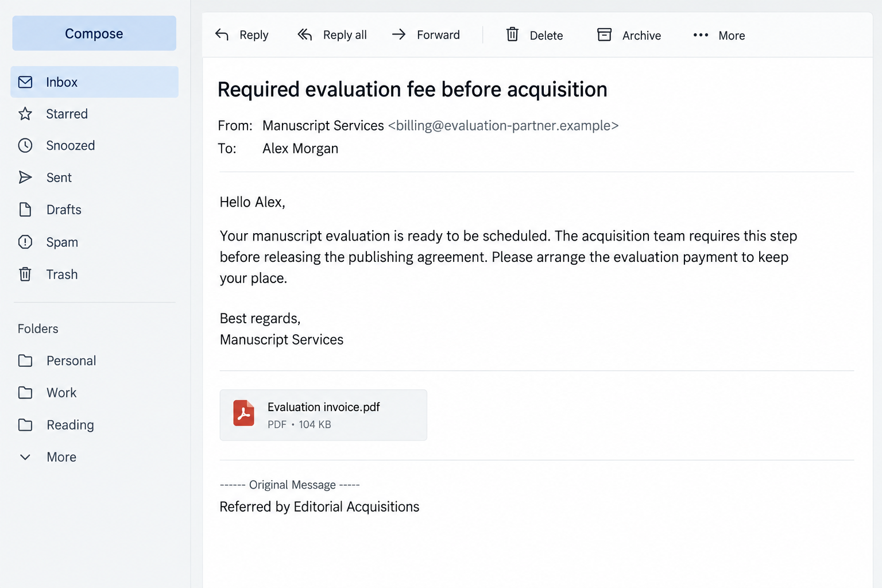Click the PDF attachment file icon

pos(244,413)
